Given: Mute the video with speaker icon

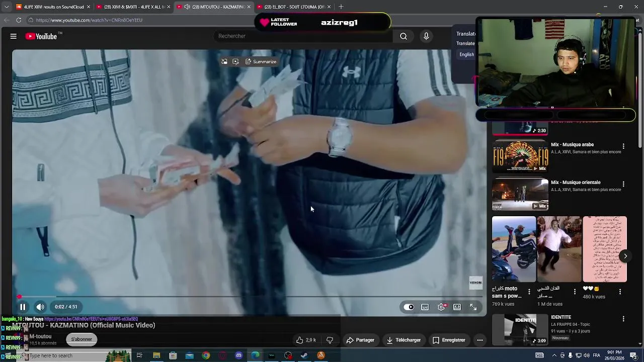Looking at the screenshot, I should (x=40, y=307).
